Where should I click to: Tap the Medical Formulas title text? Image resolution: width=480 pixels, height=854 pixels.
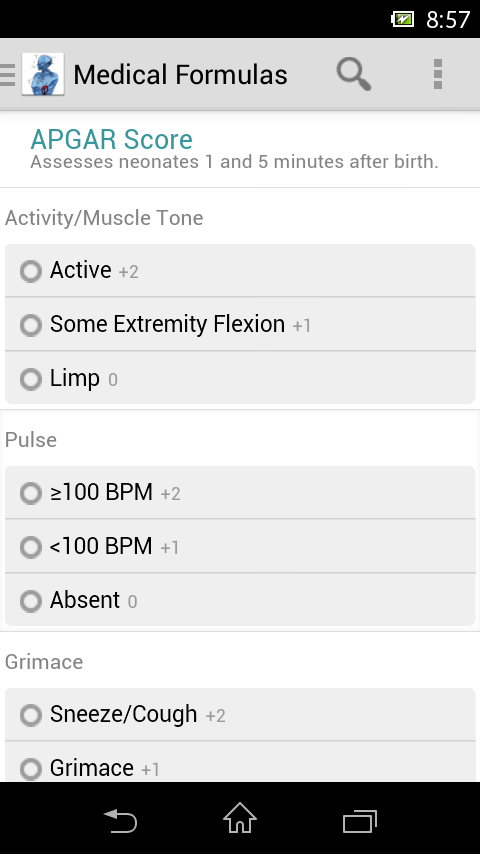(x=180, y=75)
